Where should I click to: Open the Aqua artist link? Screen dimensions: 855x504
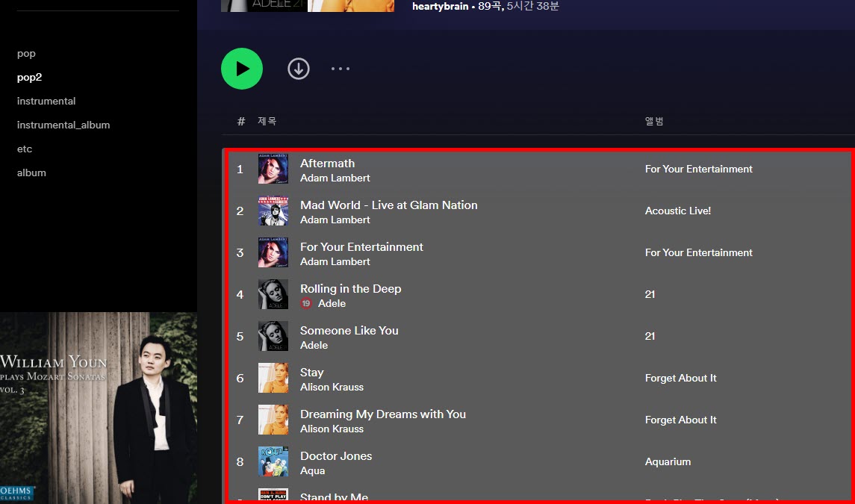point(312,470)
